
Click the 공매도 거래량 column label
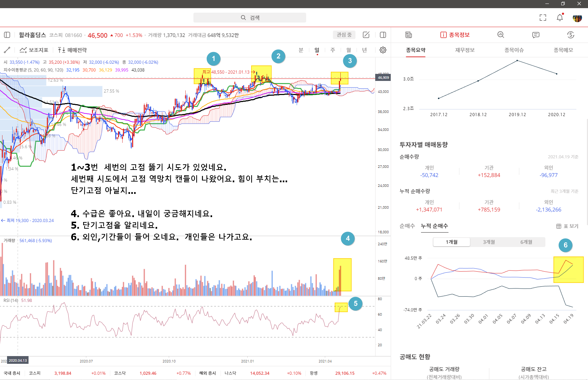[x=444, y=369]
